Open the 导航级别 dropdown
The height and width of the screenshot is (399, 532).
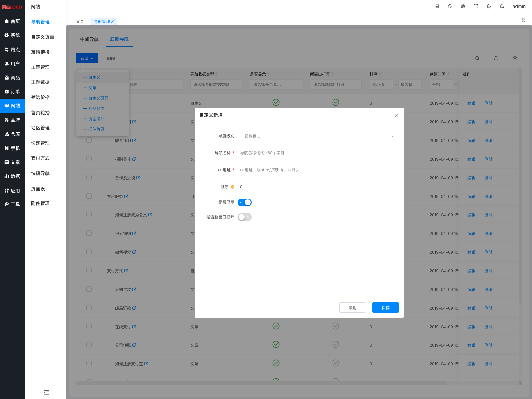pos(317,136)
